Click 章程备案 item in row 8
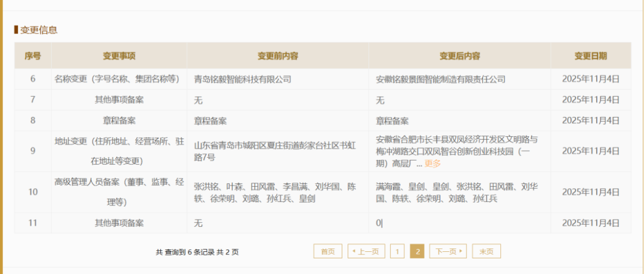644x274 pixels. (x=119, y=121)
